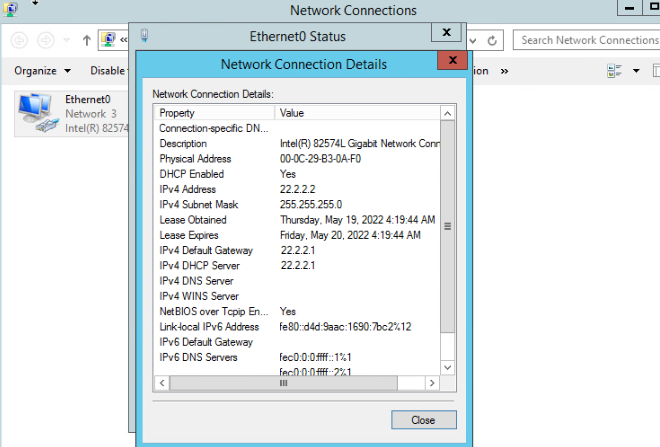The image size is (660, 447).
Task: Click the Ethernet0 adapter icon
Action: coord(37,113)
